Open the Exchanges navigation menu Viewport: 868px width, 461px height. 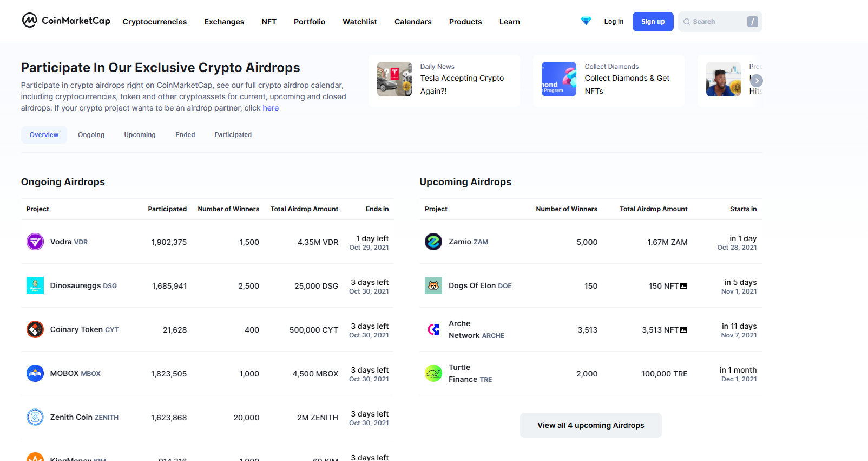pyautogui.click(x=224, y=22)
